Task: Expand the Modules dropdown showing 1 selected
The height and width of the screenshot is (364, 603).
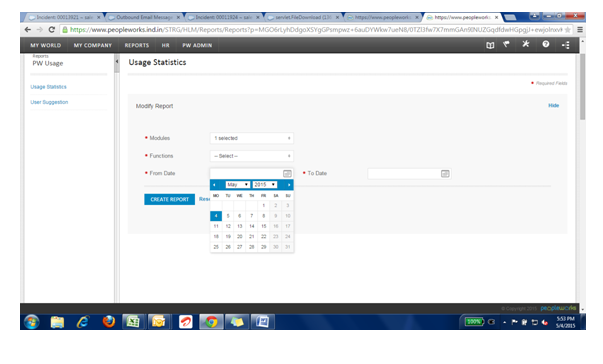Action: tap(252, 138)
